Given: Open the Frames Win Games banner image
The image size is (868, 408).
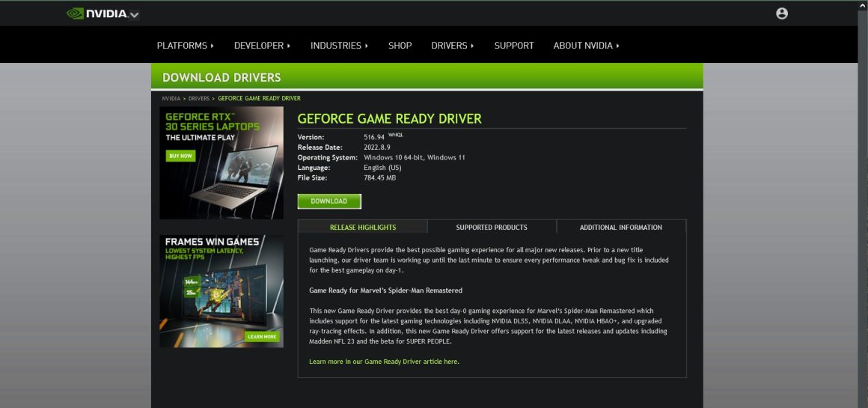Looking at the screenshot, I should pos(221,291).
